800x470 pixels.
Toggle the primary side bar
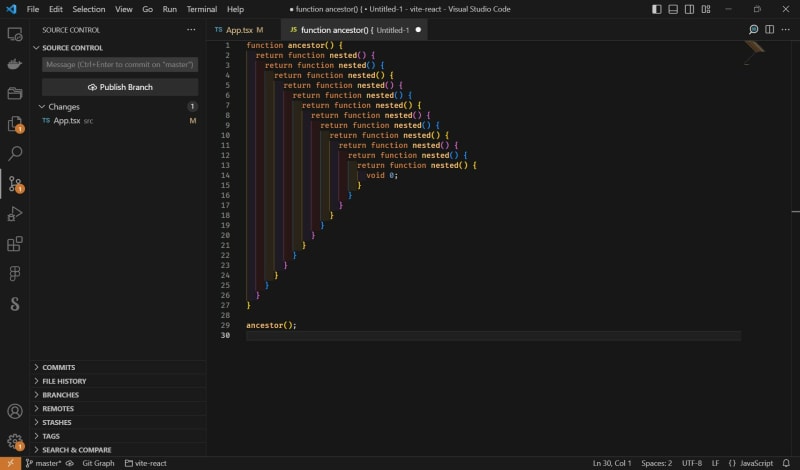[657, 9]
